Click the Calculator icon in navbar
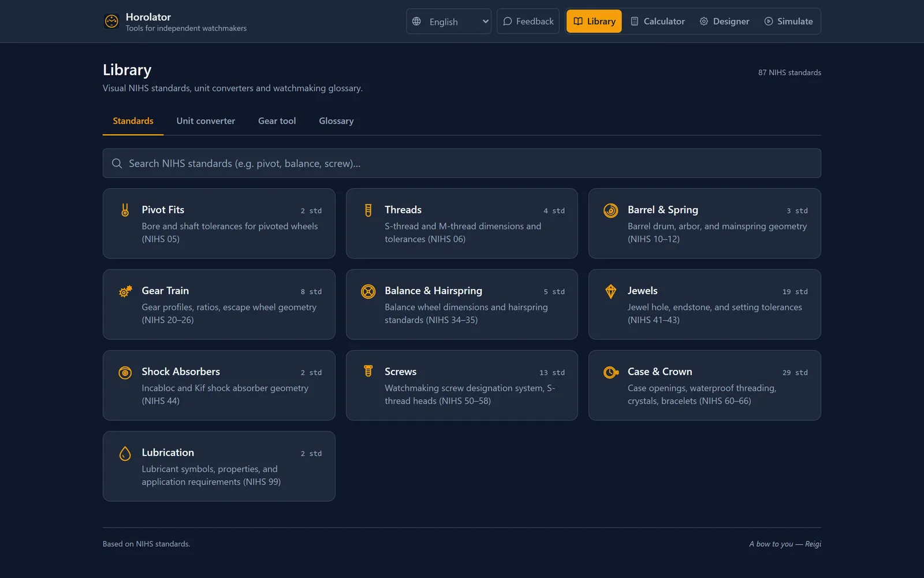This screenshot has width=924, height=578. pyautogui.click(x=635, y=21)
